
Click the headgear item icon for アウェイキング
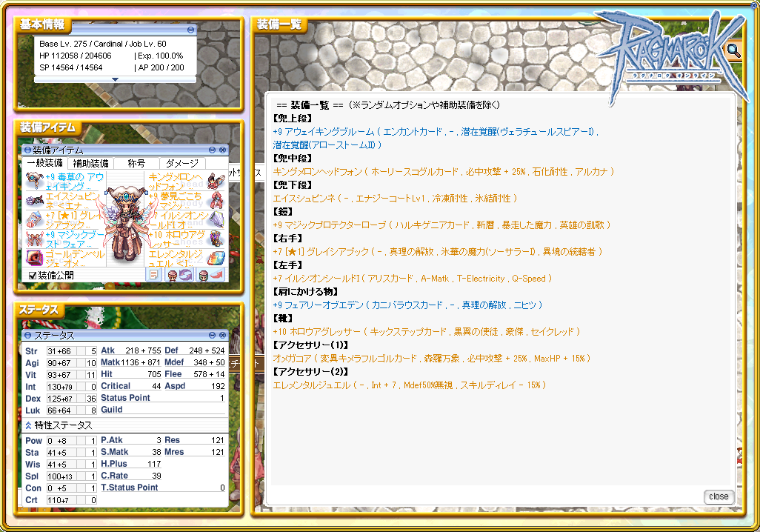coord(34,181)
